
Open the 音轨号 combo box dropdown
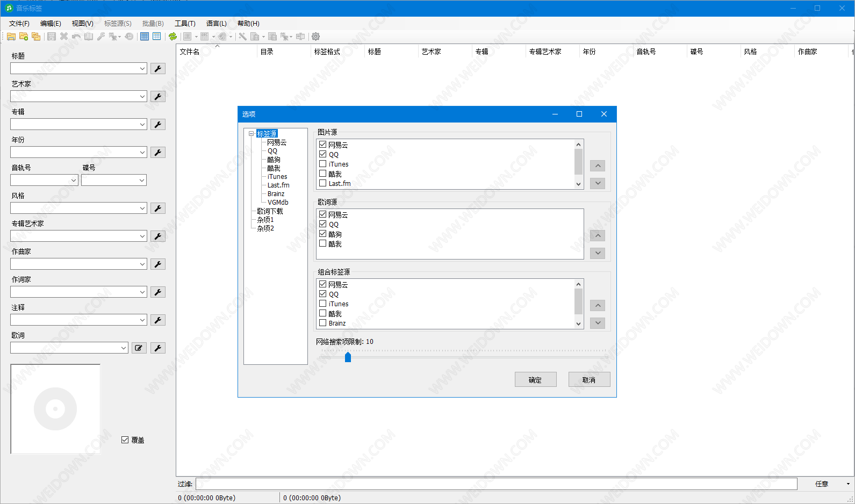coord(74,181)
